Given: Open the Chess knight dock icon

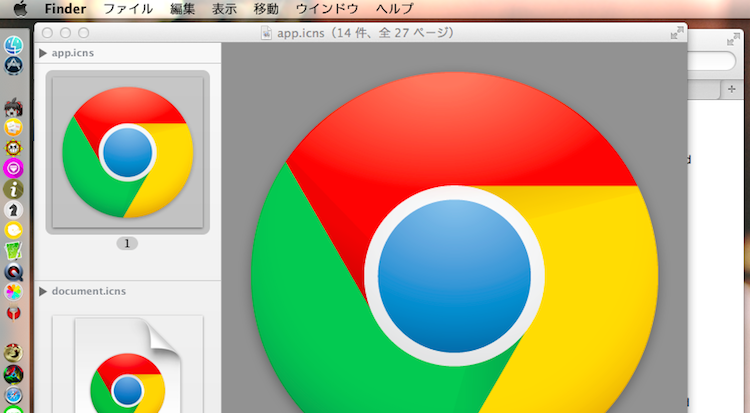Looking at the screenshot, I should pos(13,210).
